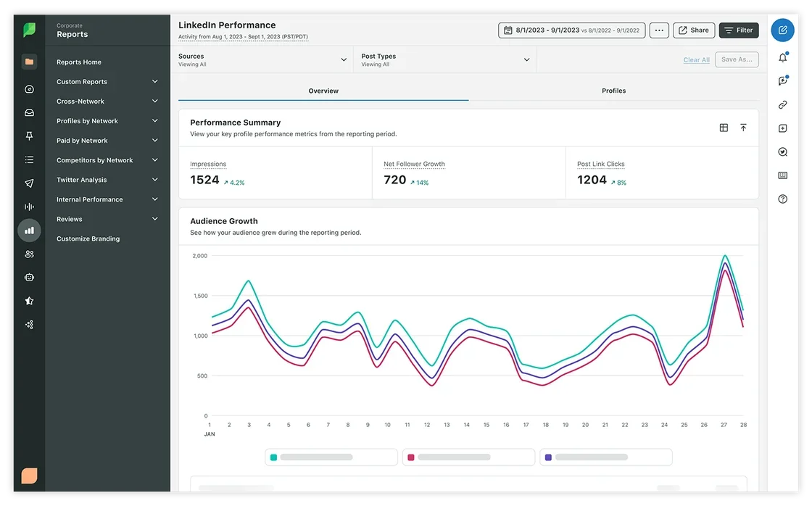
Task: Open the Post Types dropdown
Action: [x=445, y=59]
